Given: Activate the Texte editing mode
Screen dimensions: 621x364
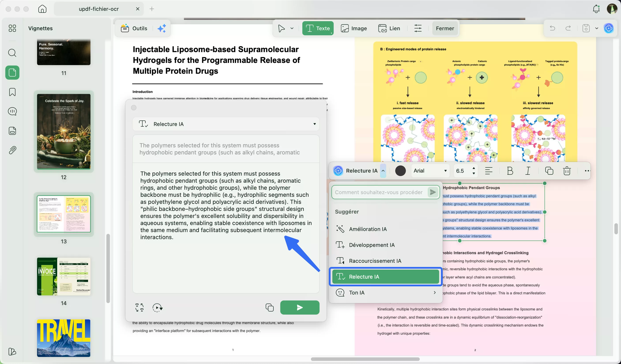Looking at the screenshot, I should click(318, 28).
